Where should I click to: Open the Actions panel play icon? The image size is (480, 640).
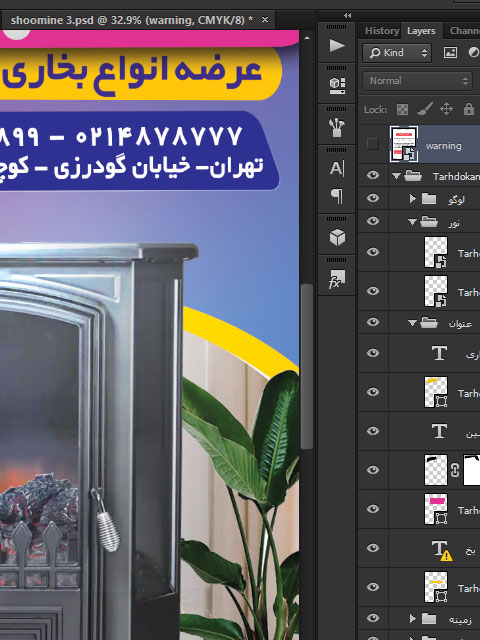tap(337, 45)
